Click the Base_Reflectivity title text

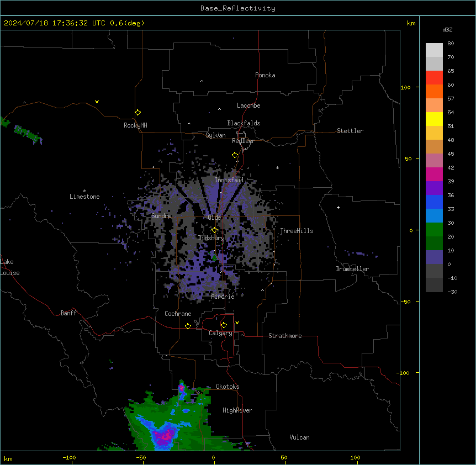(x=238, y=8)
